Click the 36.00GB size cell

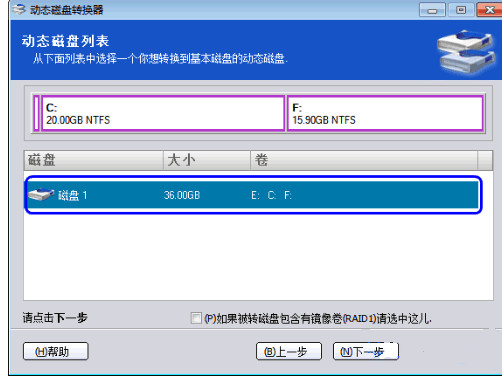click(182, 195)
